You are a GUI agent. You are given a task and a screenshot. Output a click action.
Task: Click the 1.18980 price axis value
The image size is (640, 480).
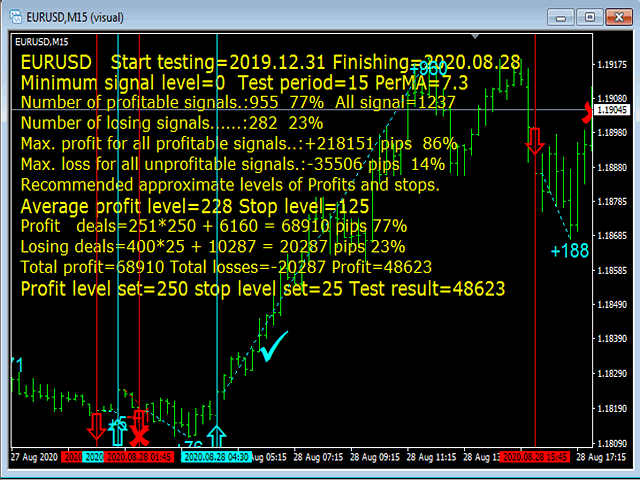pos(612,133)
